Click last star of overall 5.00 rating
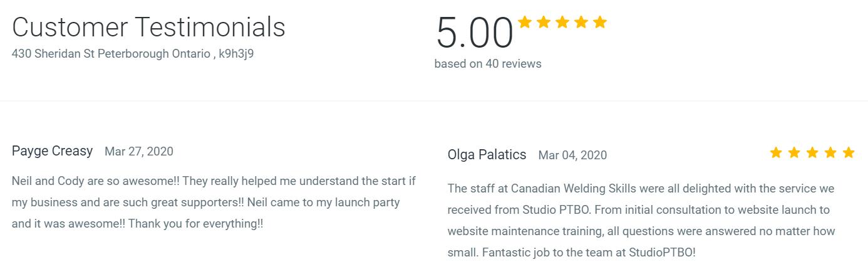 (x=600, y=23)
